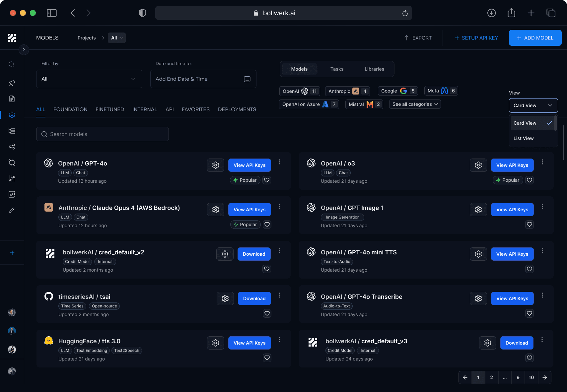Screen dimensions: 567x392
Task: Favorite the GPT-4o Transcribe model
Action: pyautogui.click(x=530, y=313)
